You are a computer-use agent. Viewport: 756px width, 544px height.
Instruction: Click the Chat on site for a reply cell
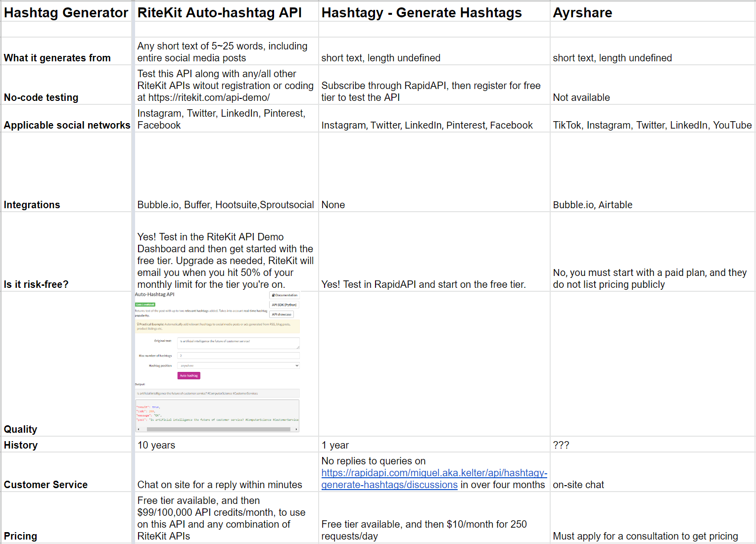[x=226, y=472]
